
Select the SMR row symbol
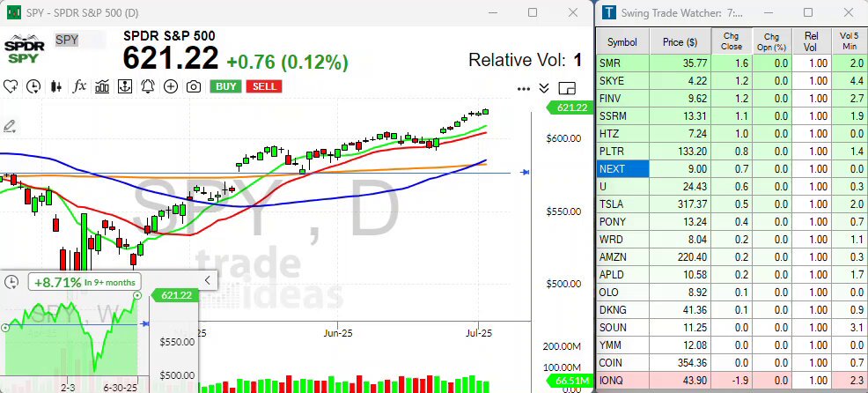(x=622, y=63)
